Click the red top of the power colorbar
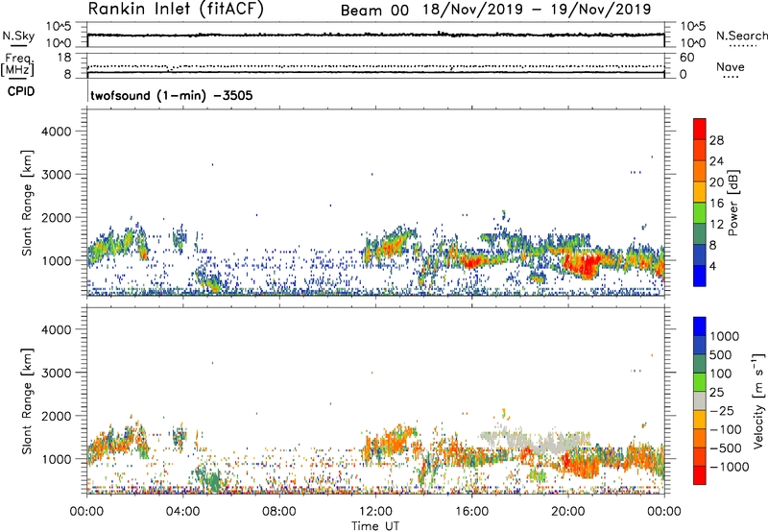768x532 pixels. (x=700, y=129)
